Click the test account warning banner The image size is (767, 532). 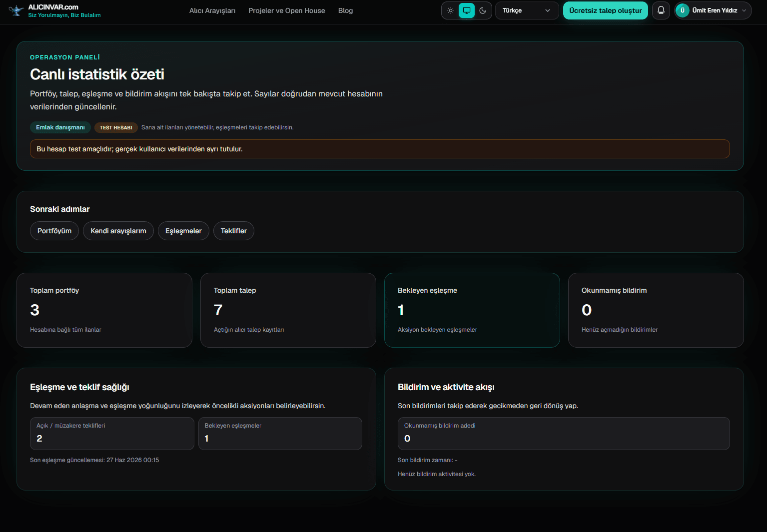[x=380, y=149]
